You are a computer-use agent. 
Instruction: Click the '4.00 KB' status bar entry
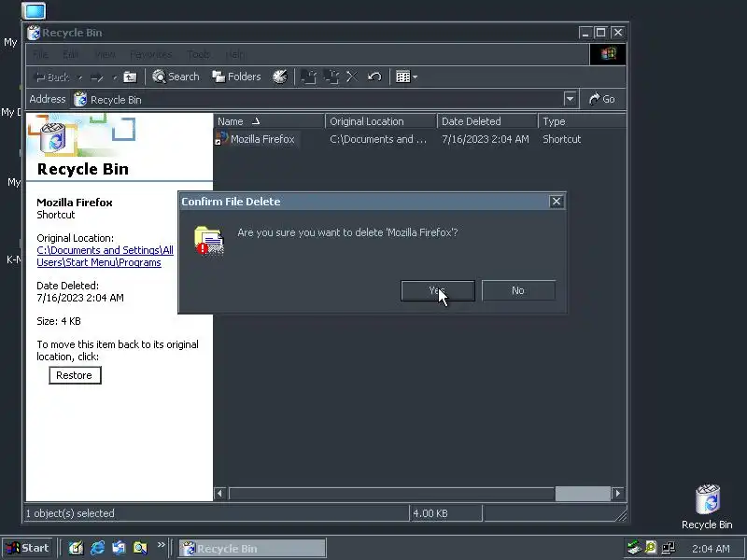pos(430,513)
